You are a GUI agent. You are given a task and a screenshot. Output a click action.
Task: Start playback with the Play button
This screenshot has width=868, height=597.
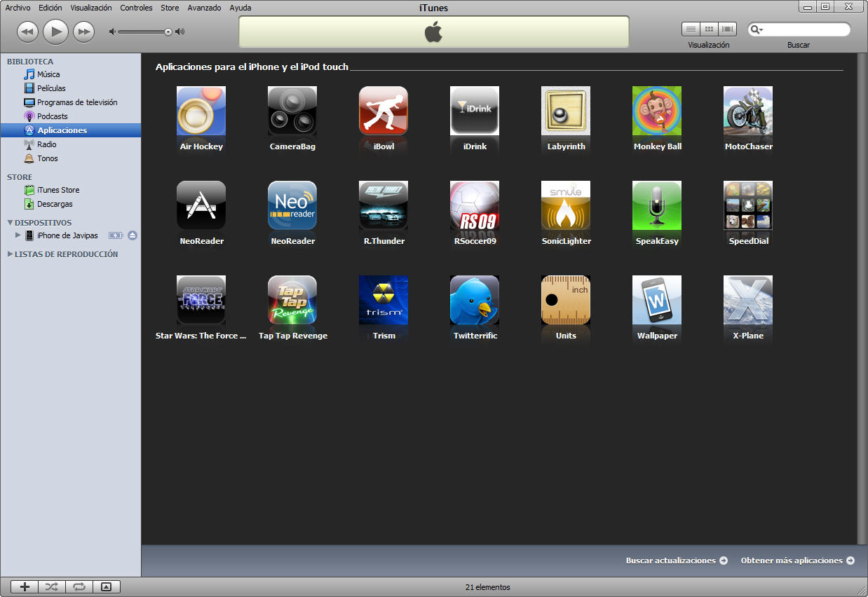click(x=55, y=32)
